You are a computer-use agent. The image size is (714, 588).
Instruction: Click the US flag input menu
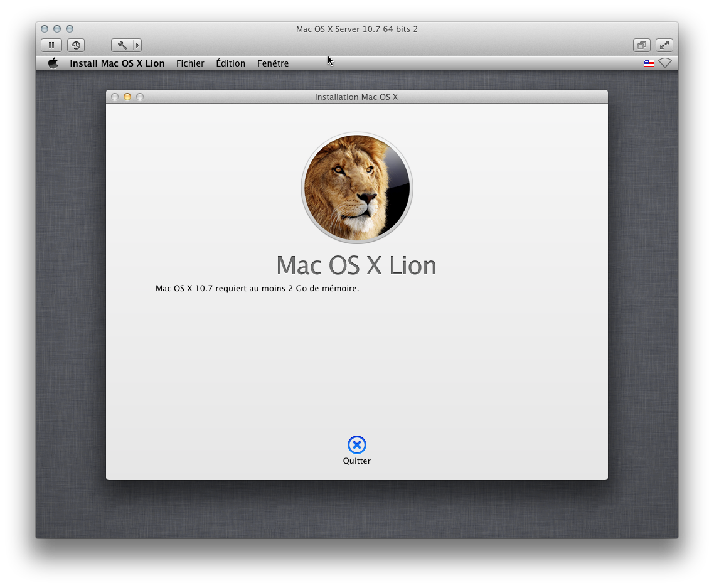point(648,63)
